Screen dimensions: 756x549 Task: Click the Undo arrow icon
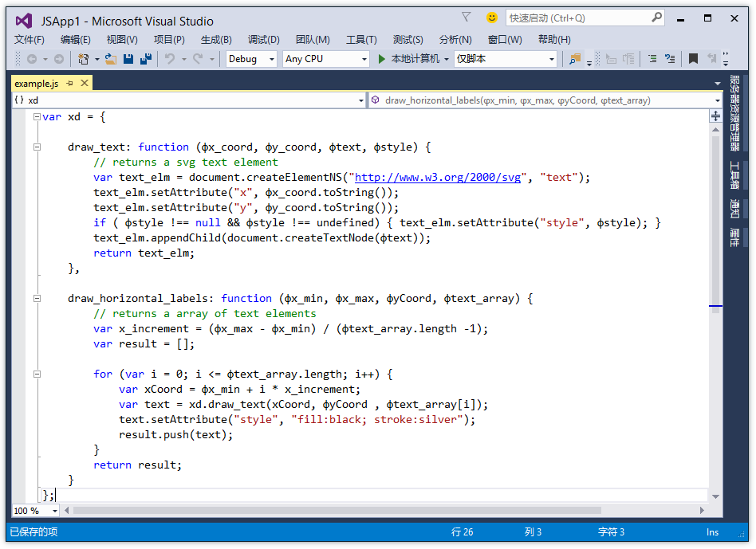coord(170,59)
